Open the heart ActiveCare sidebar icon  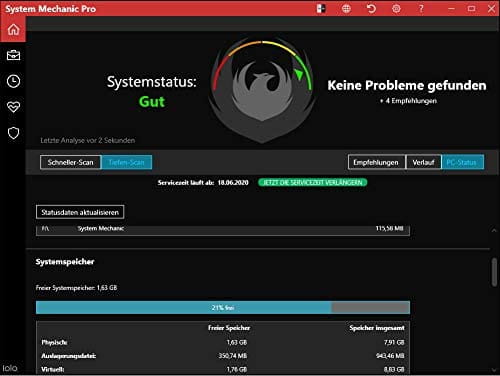point(13,107)
